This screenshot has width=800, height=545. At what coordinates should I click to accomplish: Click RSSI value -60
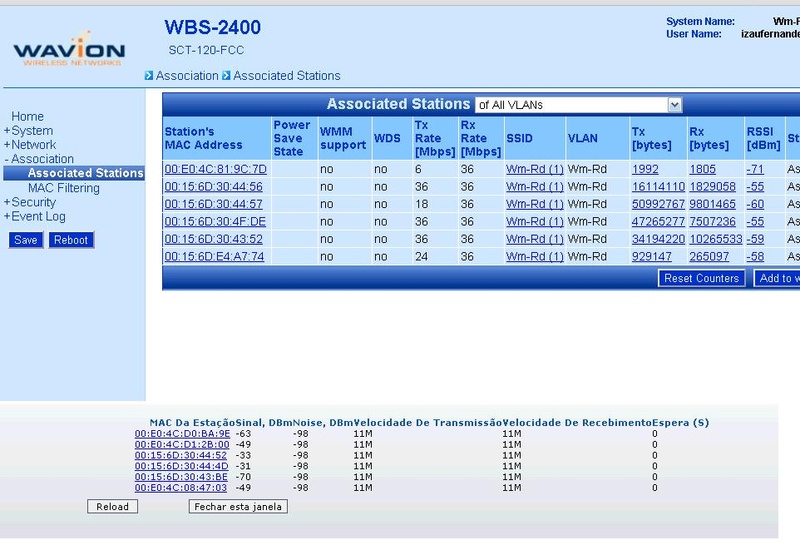pos(755,204)
